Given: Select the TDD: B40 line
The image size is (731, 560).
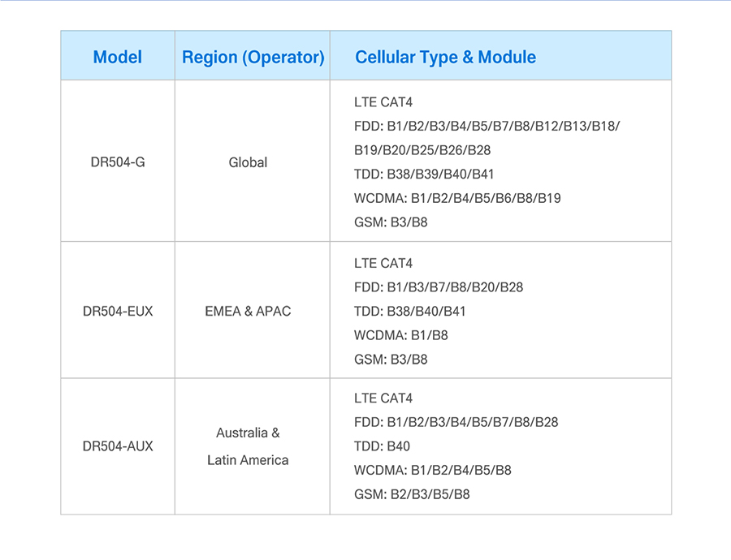Looking at the screenshot, I should click(x=382, y=446).
